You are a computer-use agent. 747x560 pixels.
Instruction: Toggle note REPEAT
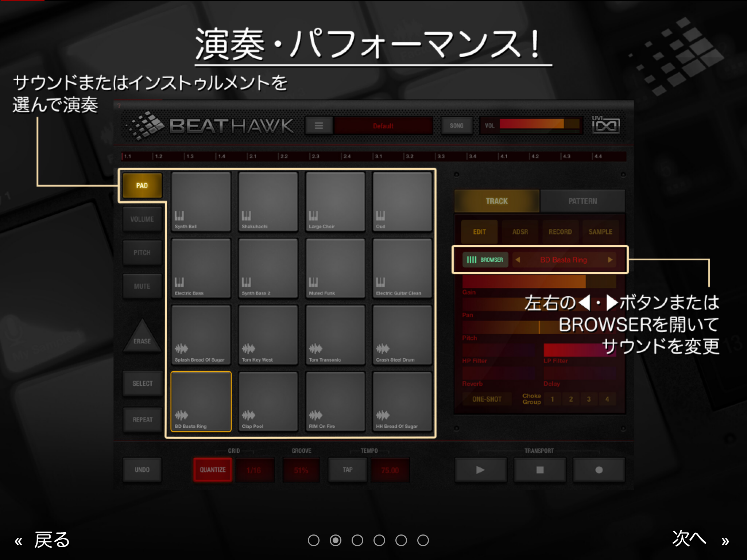point(142,420)
